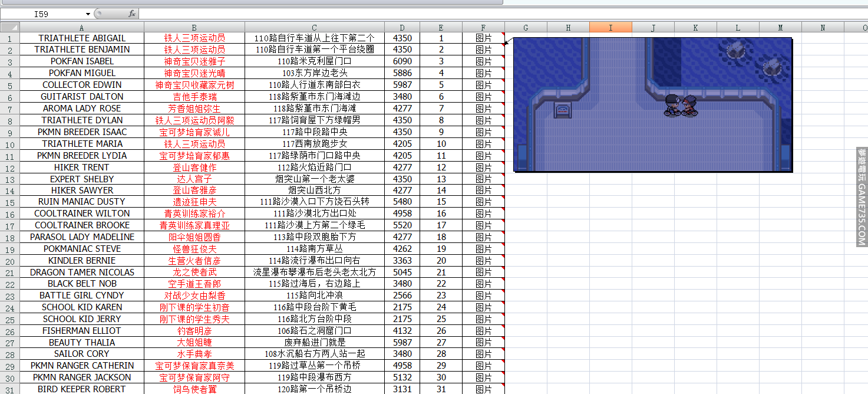Click red cell 龙之使者武
868x394 pixels.
(x=194, y=272)
